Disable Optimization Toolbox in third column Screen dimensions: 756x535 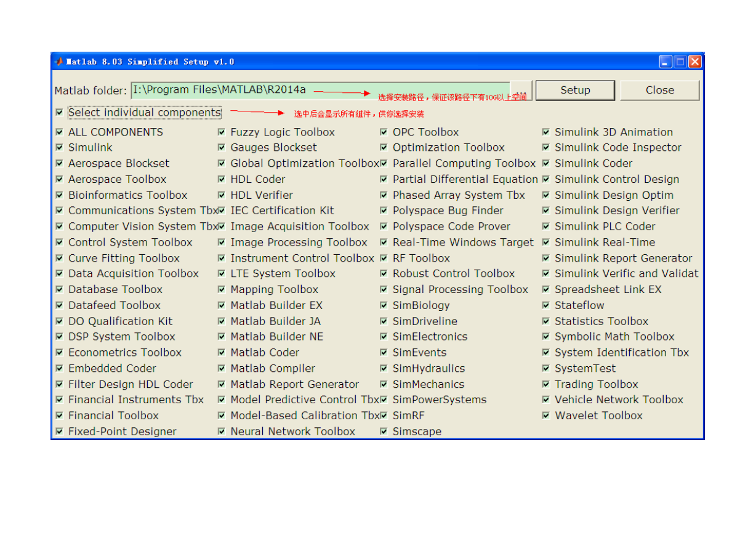tap(384, 147)
